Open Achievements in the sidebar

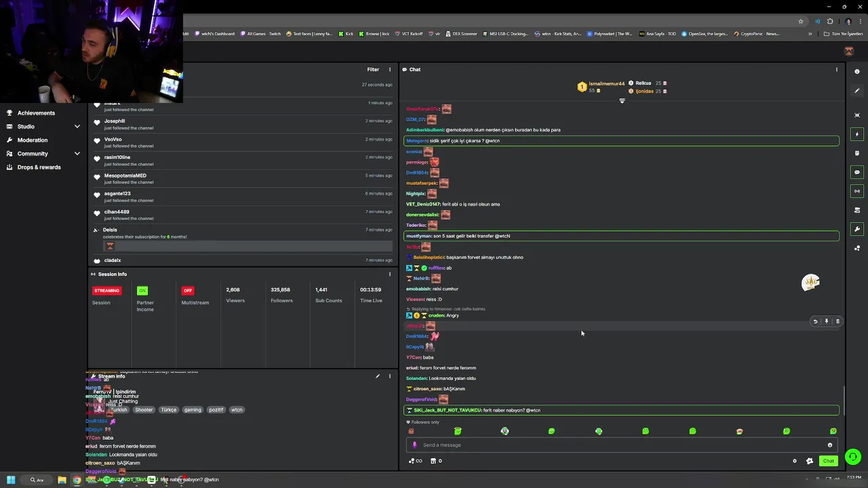(36, 113)
